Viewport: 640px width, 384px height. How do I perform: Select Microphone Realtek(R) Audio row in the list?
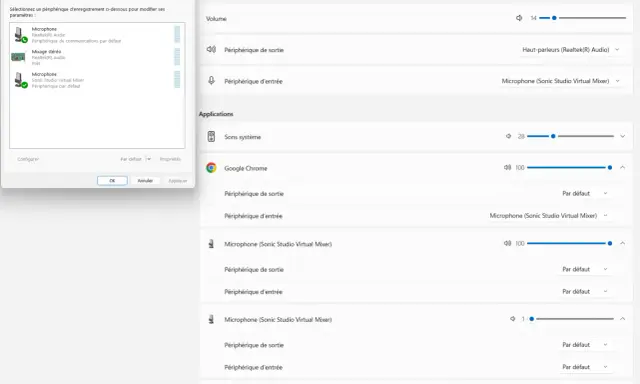[97, 35]
